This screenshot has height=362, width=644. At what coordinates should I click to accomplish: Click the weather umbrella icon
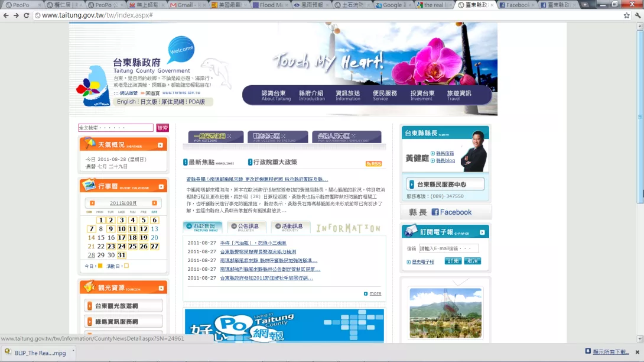(x=89, y=143)
